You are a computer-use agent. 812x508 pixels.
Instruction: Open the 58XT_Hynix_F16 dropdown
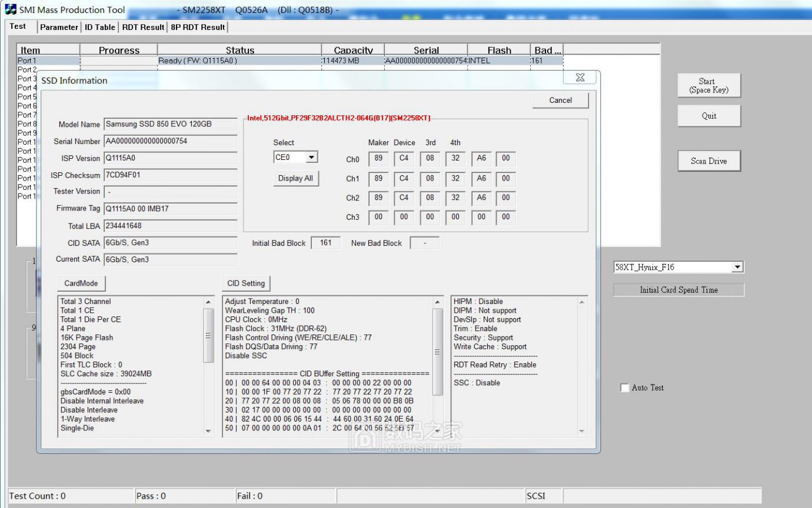coord(737,268)
